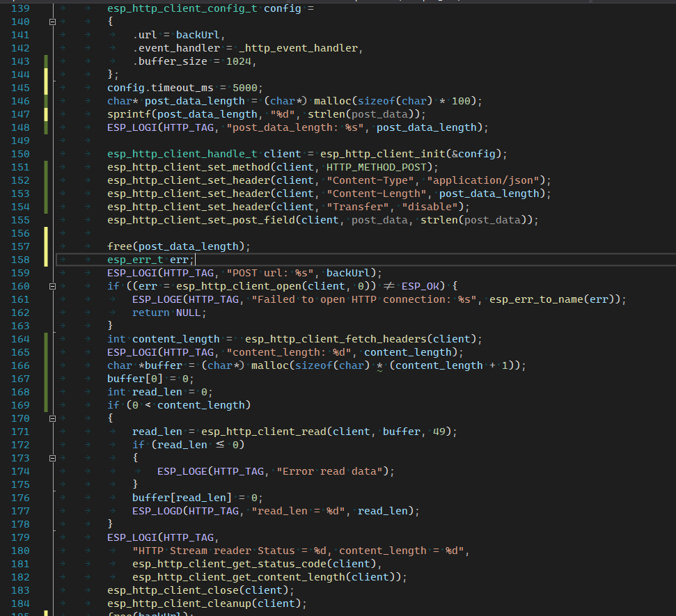Click line number 166 in the gutter
The image size is (676, 616).
coord(20,365)
